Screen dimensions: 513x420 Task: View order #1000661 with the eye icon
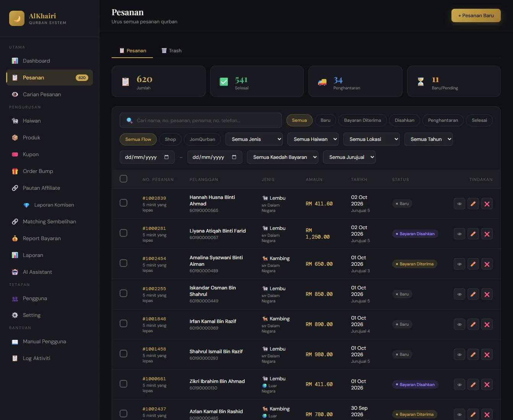[459, 384]
